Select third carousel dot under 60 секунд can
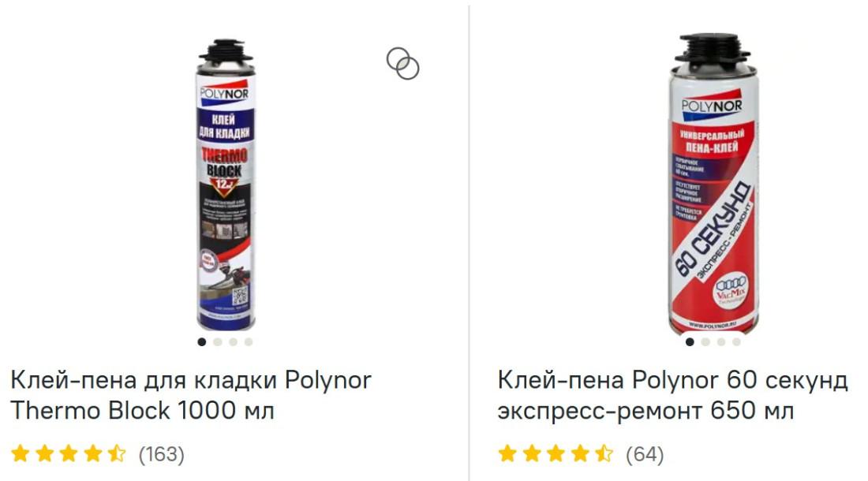This screenshot has width=868, height=481. point(720,341)
